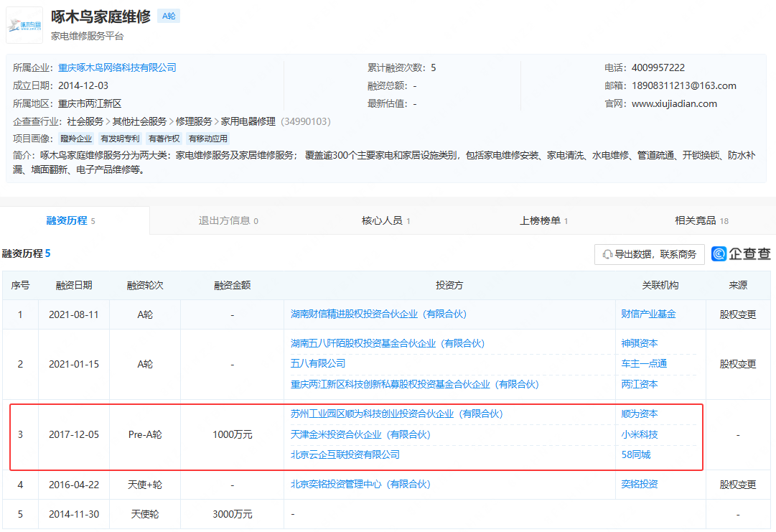Click the 关联机构 column header

(x=660, y=286)
